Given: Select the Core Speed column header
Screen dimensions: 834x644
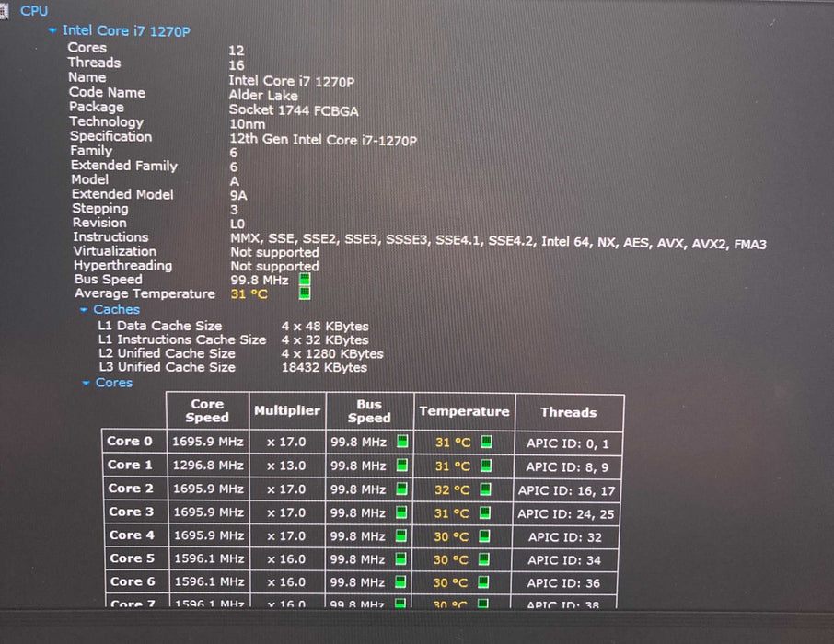Looking at the screenshot, I should 207,410.
